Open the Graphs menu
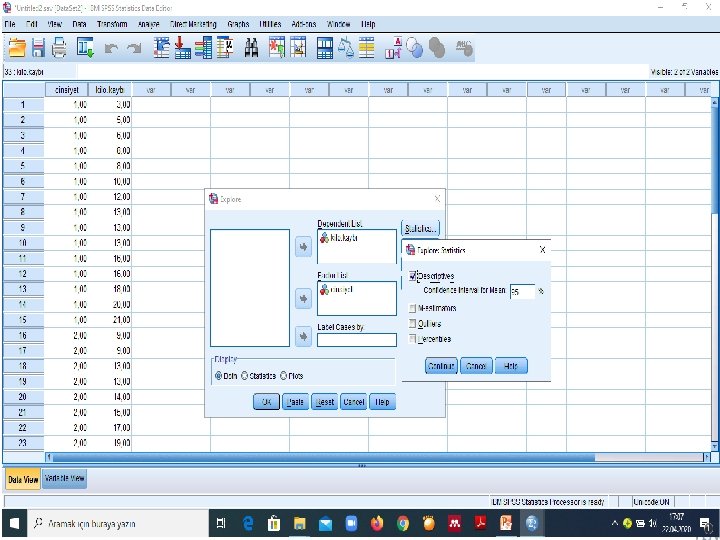Image resolution: width=720 pixels, height=540 pixels. click(238, 24)
